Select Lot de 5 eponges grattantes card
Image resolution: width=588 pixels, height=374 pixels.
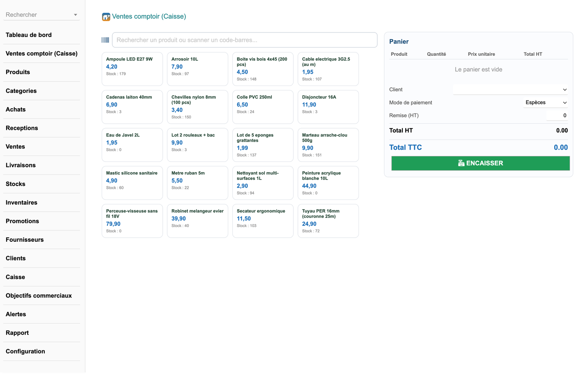(x=263, y=145)
